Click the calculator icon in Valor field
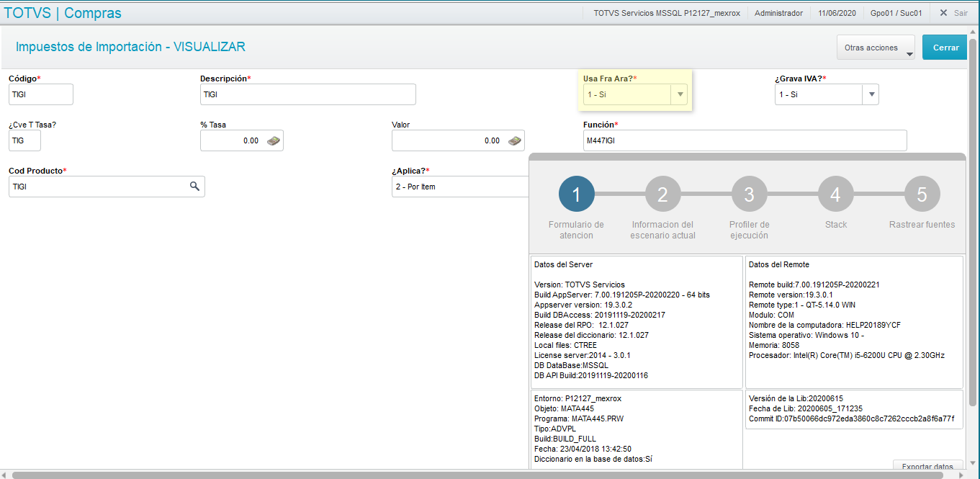The height and width of the screenshot is (479, 980). click(515, 141)
